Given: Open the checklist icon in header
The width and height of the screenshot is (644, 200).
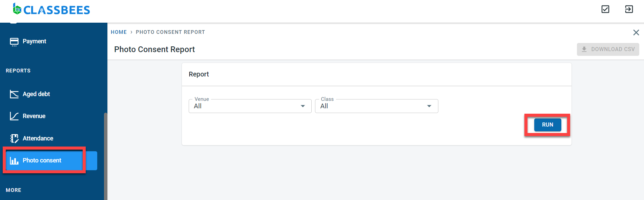Looking at the screenshot, I should pos(605,9).
